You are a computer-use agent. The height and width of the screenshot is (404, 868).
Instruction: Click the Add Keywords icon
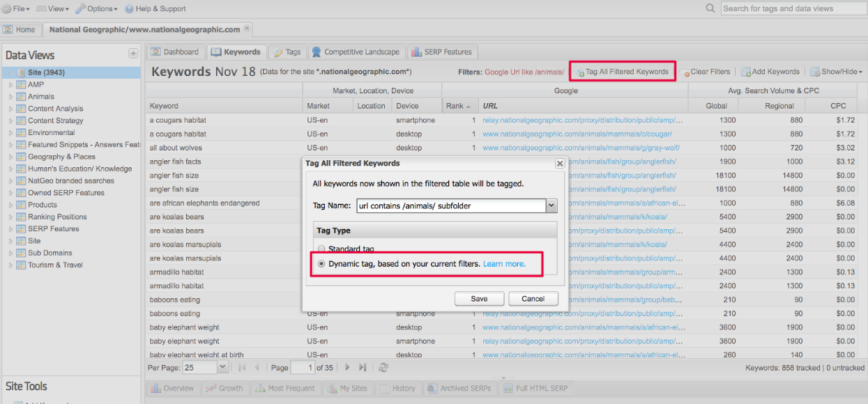[745, 72]
